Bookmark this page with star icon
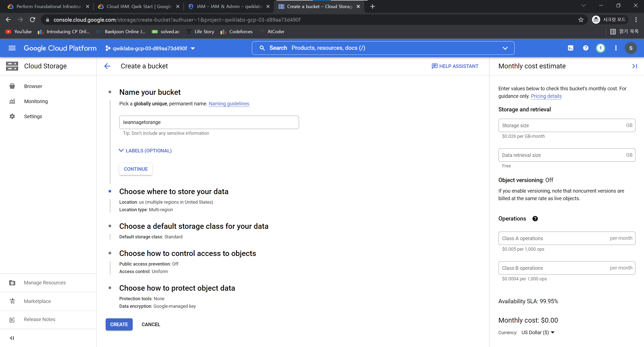The width and height of the screenshot is (644, 347). coord(581,20)
